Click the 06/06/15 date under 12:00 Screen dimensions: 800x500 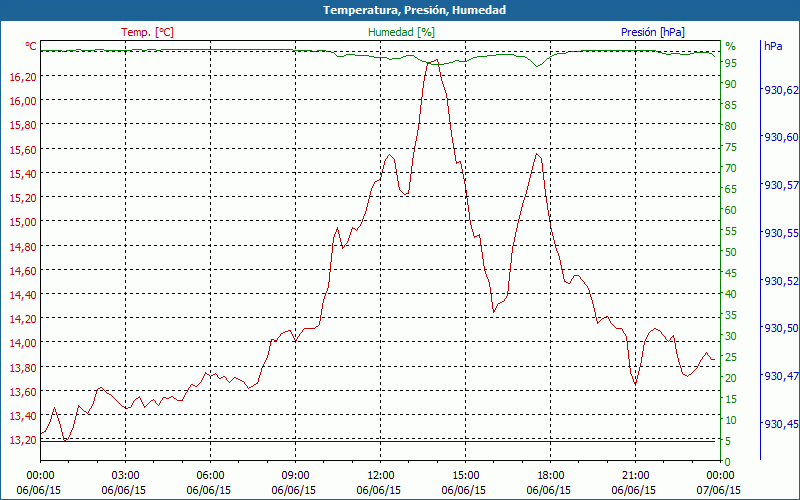379,490
